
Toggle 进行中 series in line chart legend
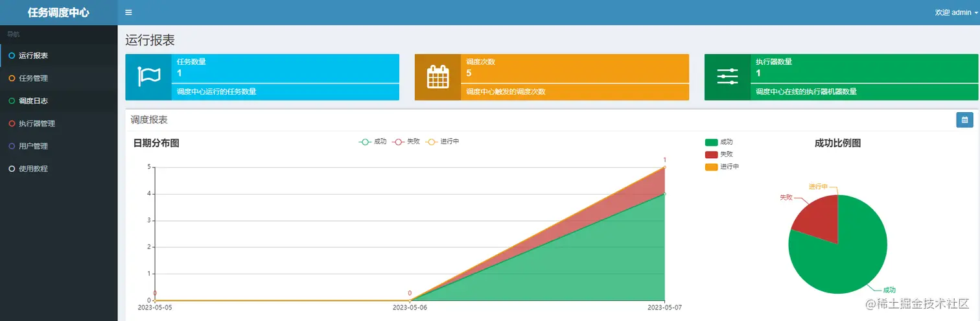click(442, 141)
